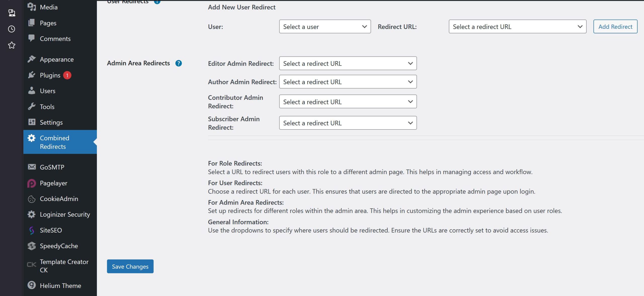The width and height of the screenshot is (644, 296).
Task: Click the Save Changes button
Action: tap(130, 266)
